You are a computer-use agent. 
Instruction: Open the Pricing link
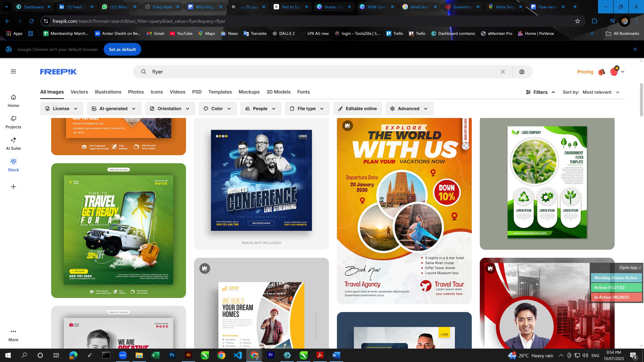tap(585, 72)
